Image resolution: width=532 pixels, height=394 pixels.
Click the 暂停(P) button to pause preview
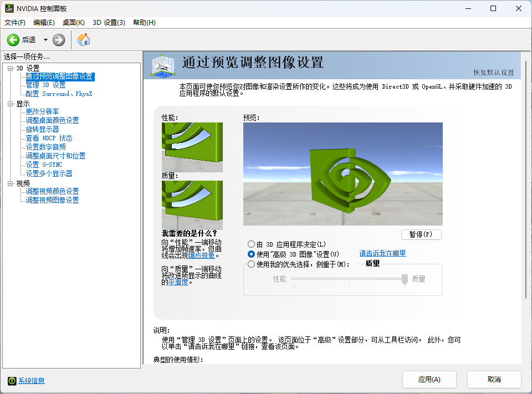pyautogui.click(x=421, y=234)
